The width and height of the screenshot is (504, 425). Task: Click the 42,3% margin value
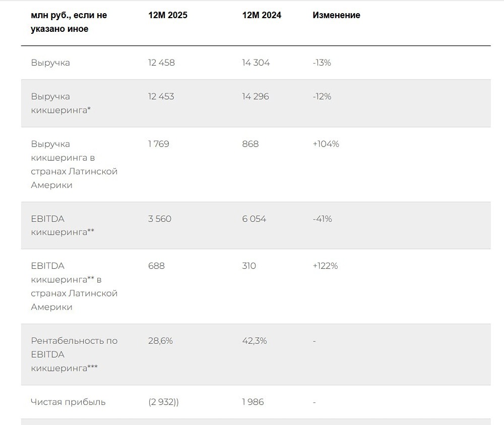pos(255,341)
